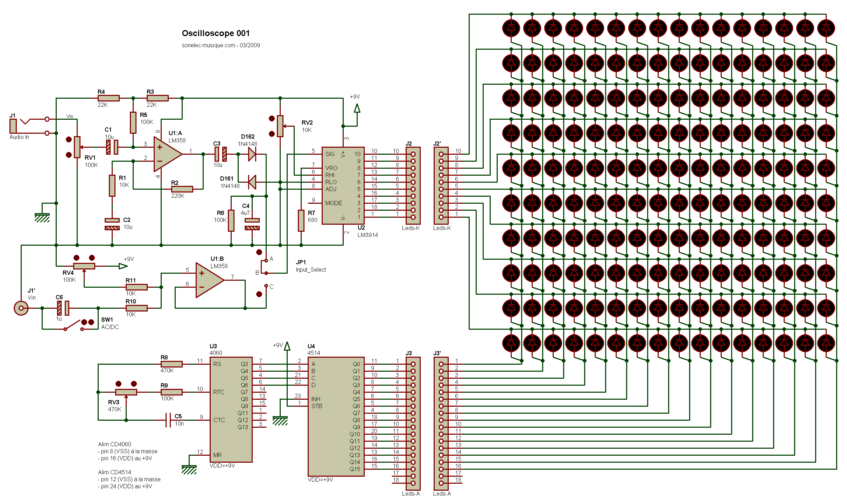This screenshot has height=504, width=847.
Task: Click the U3 4060 chip body
Action: [231, 409]
